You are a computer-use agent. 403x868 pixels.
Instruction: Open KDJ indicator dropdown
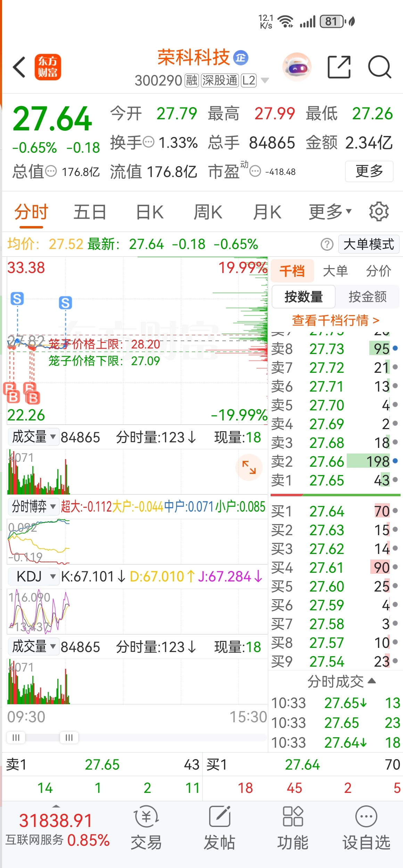(x=33, y=577)
